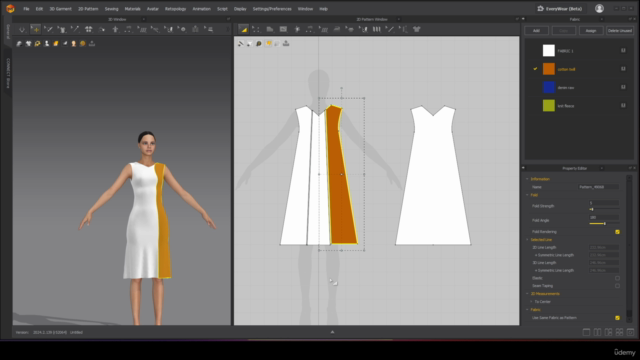Open the CONNECT Store side tab
The height and width of the screenshot is (360, 640).
[8, 73]
